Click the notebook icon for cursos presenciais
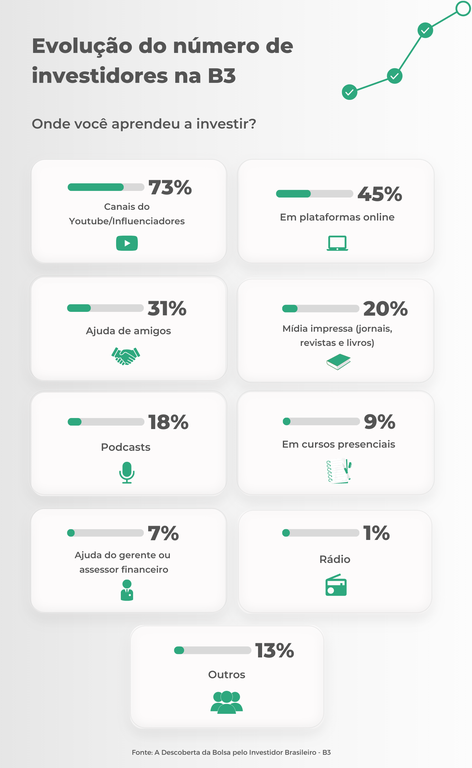Image resolution: width=472 pixels, height=768 pixels. pos(339,471)
